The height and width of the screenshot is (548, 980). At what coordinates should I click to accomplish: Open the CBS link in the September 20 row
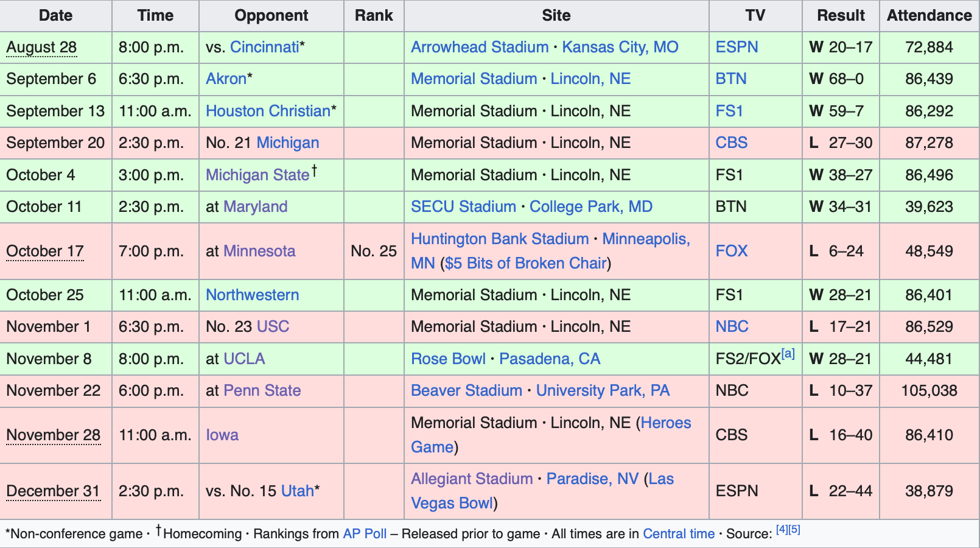click(732, 143)
